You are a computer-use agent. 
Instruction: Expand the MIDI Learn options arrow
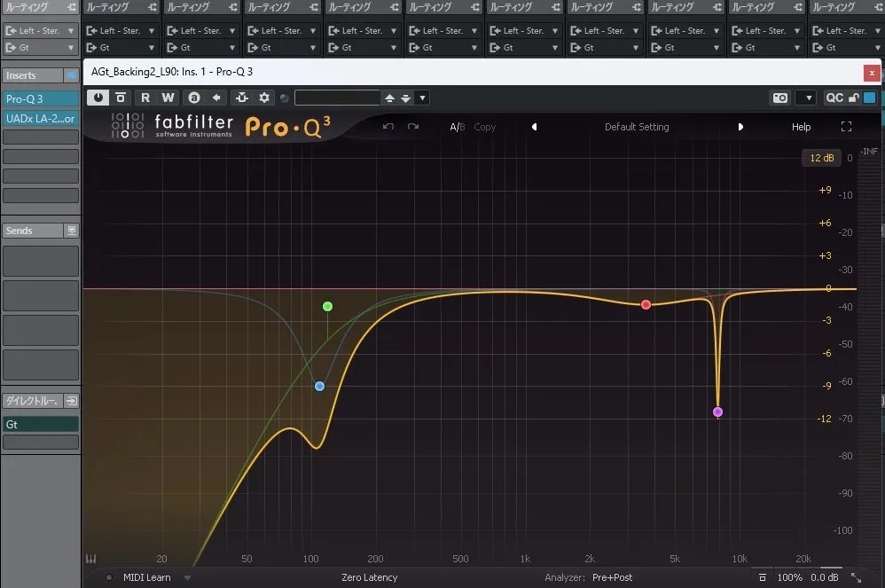[x=188, y=577]
